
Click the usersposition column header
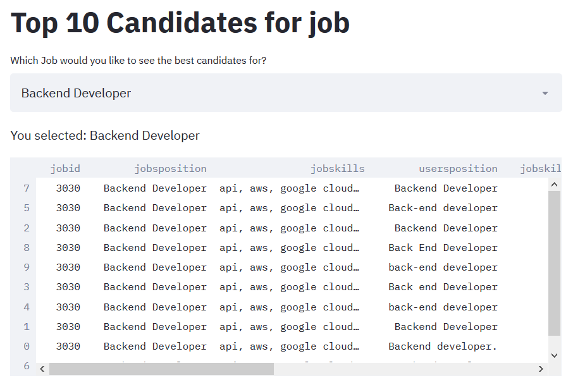tap(458, 168)
